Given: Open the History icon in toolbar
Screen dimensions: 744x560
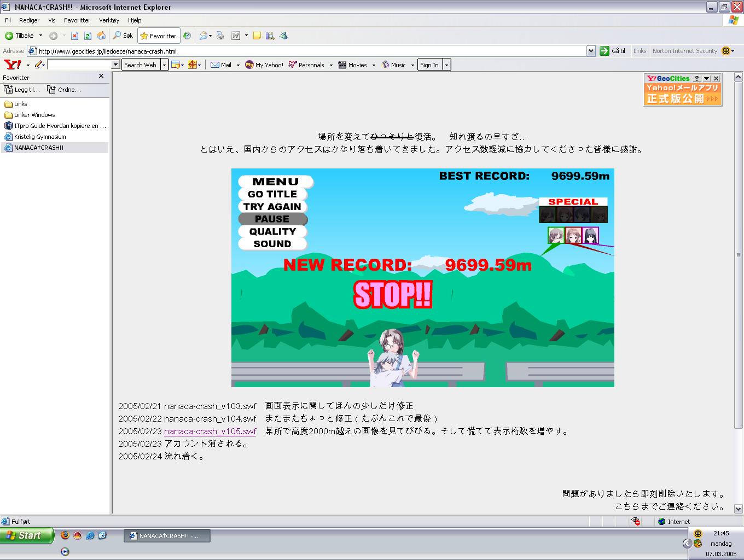Looking at the screenshot, I should [187, 36].
